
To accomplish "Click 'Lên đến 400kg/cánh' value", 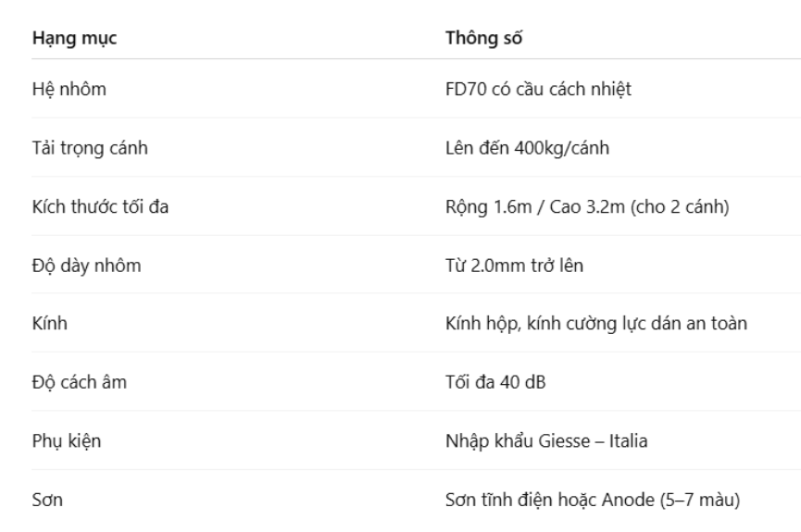I will click(x=527, y=148).
